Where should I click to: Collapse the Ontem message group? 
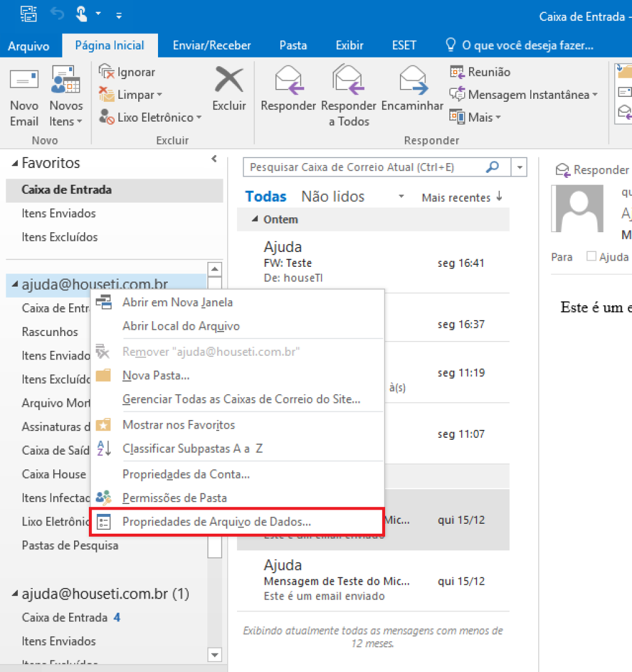(255, 219)
